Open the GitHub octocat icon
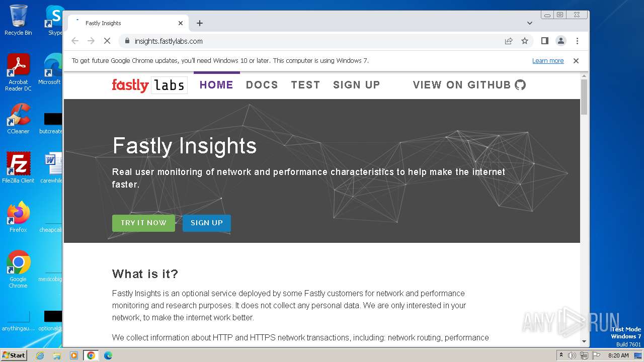 [520, 85]
